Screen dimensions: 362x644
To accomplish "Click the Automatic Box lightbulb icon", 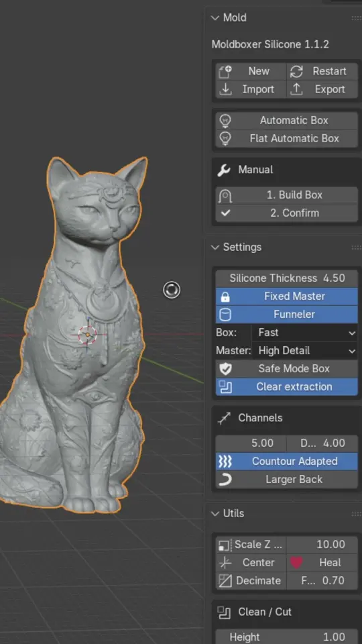I will [225, 121].
